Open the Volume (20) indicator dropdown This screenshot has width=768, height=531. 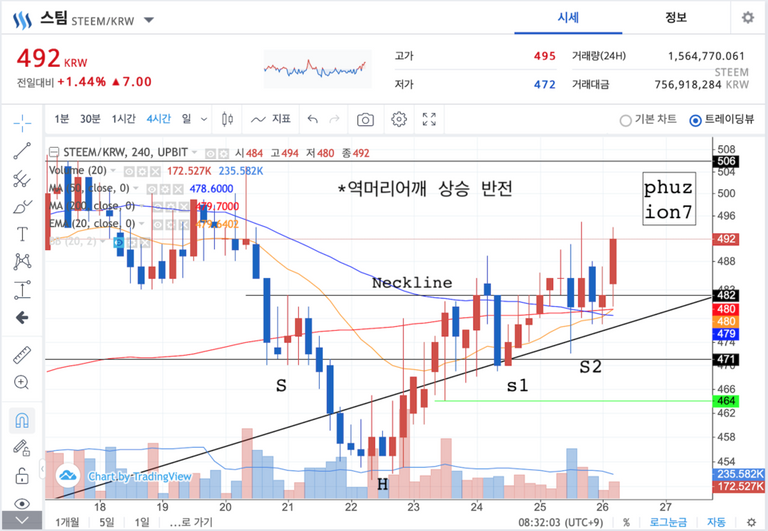[x=114, y=170]
